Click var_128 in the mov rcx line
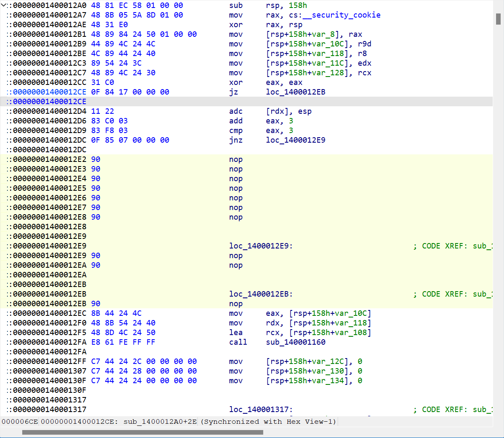Viewport: 504px width, 438px height. pyautogui.click(x=328, y=73)
